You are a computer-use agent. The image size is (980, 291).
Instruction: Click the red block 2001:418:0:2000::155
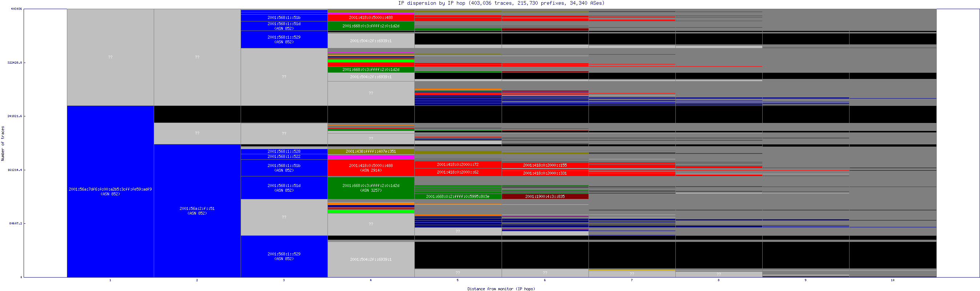tap(545, 165)
